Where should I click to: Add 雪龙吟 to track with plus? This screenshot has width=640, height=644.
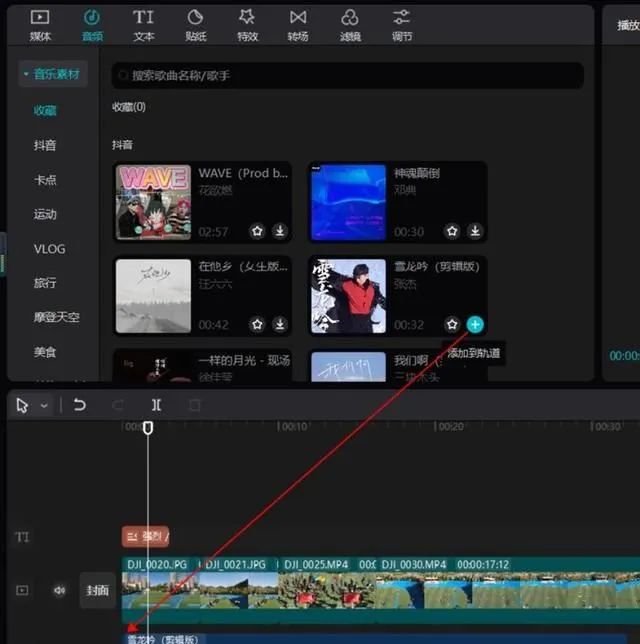(475, 324)
